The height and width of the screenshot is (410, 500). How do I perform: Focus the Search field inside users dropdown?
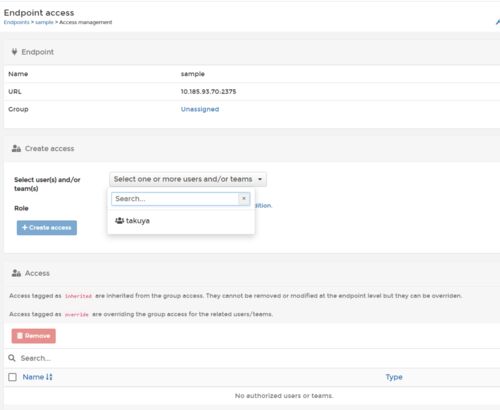[x=175, y=199]
